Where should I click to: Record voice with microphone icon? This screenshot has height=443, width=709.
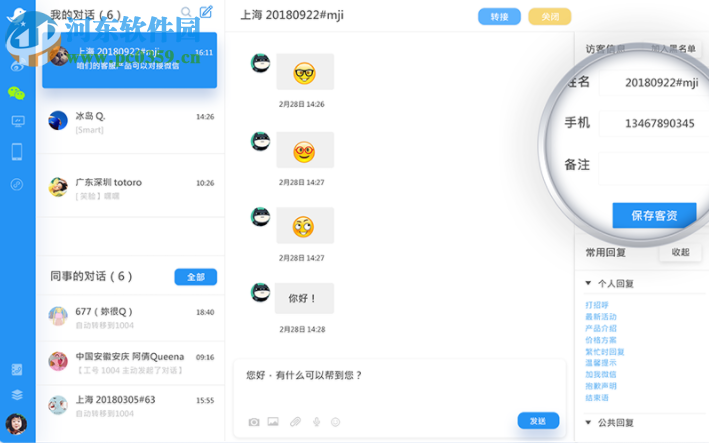click(x=317, y=422)
